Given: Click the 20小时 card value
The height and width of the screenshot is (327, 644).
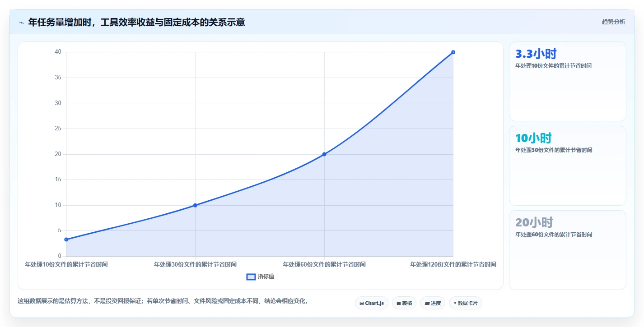Looking at the screenshot, I should pos(534,222).
